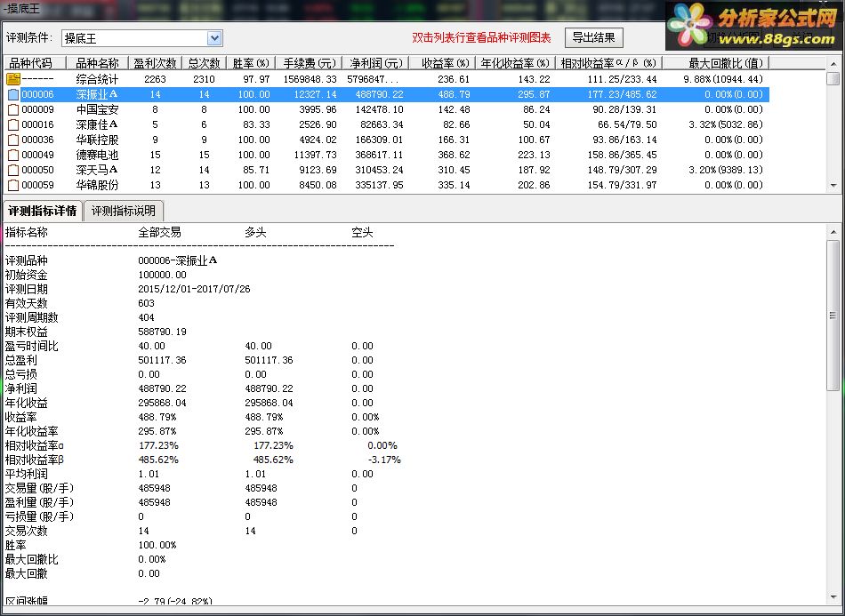Screen dimensions: 845x616
Task: Sort by the 品种名称 column header
Action: click(97, 63)
